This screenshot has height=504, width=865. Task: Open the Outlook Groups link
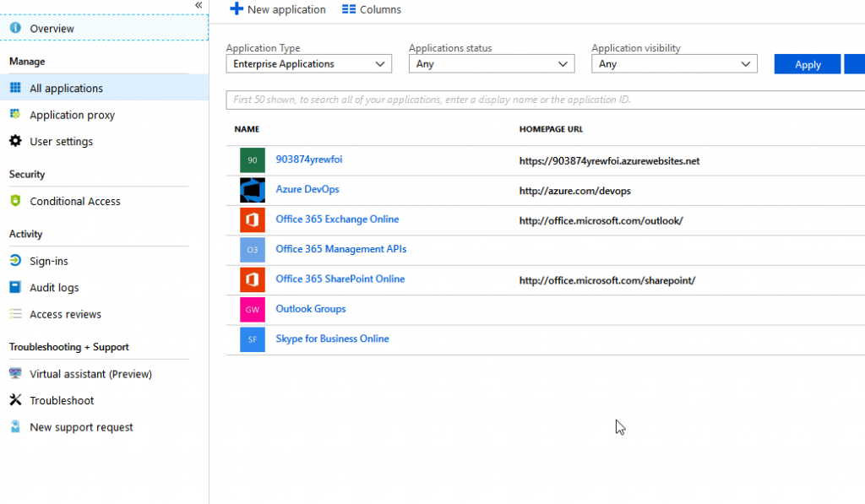(x=311, y=309)
